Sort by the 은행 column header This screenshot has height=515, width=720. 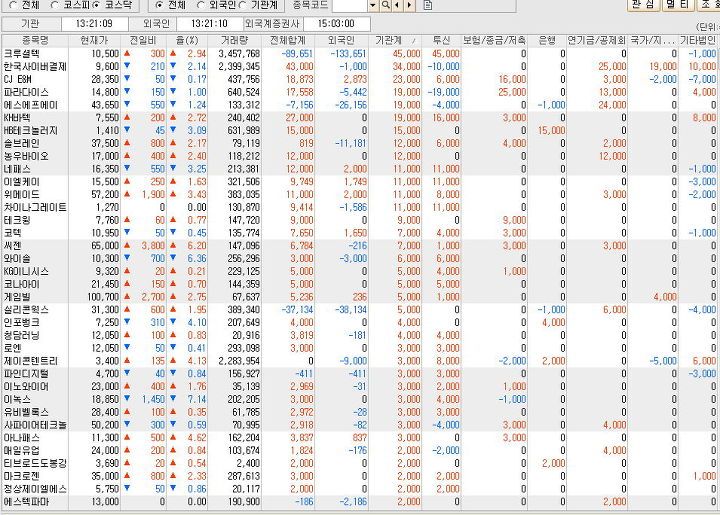(547, 40)
